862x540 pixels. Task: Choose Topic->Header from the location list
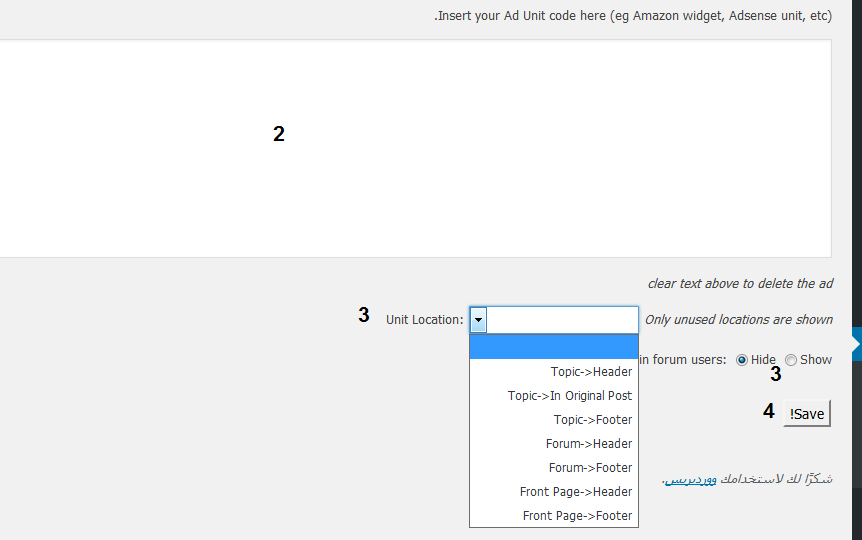(x=591, y=372)
